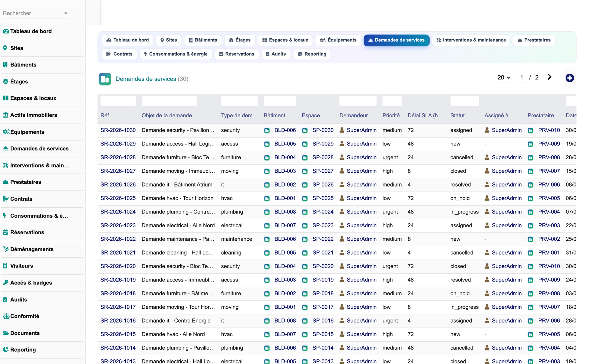This screenshot has height=364, width=589.
Task: Click the building icon beside BLD-006 in row SR-2026-1030
Action: coord(267,130)
